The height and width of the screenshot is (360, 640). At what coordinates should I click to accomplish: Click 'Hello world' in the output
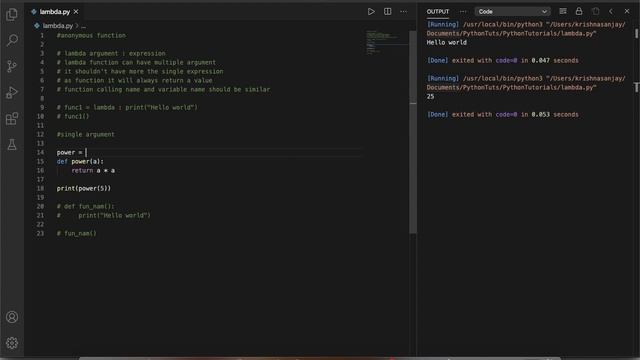click(x=447, y=42)
